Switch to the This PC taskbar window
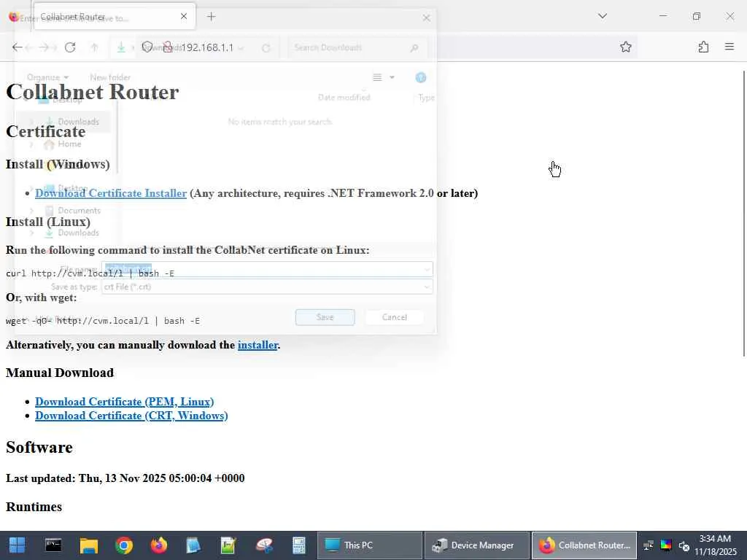747x560 pixels. (370, 545)
